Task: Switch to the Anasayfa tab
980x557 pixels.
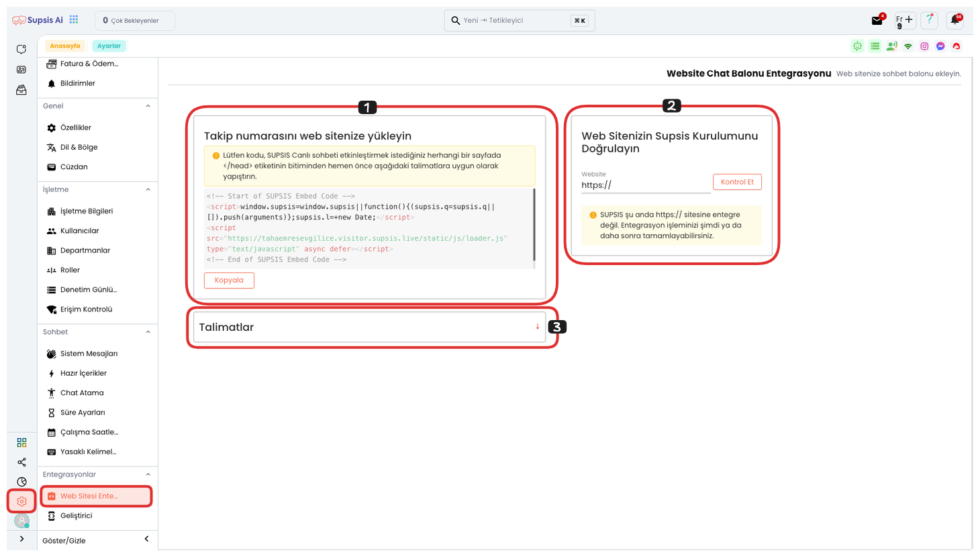Action: coord(64,46)
